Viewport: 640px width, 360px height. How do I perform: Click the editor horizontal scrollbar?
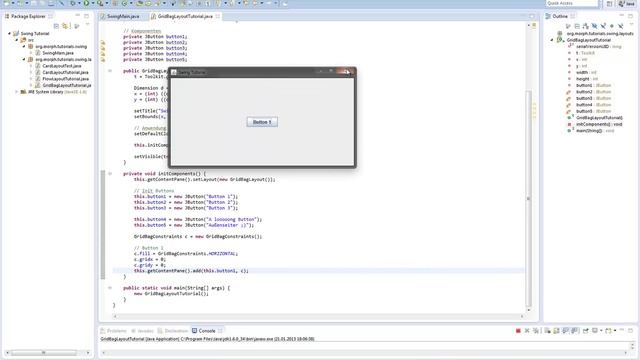[318, 316]
